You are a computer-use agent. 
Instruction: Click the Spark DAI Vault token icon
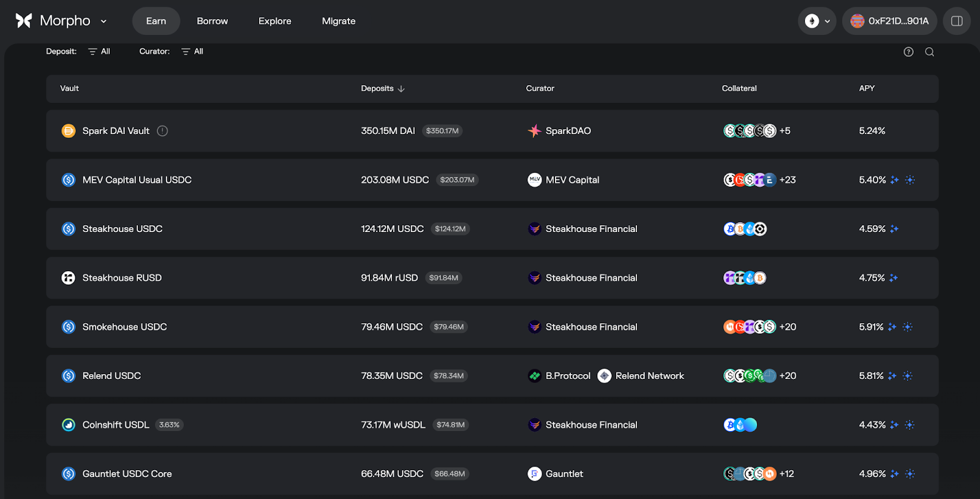69,131
